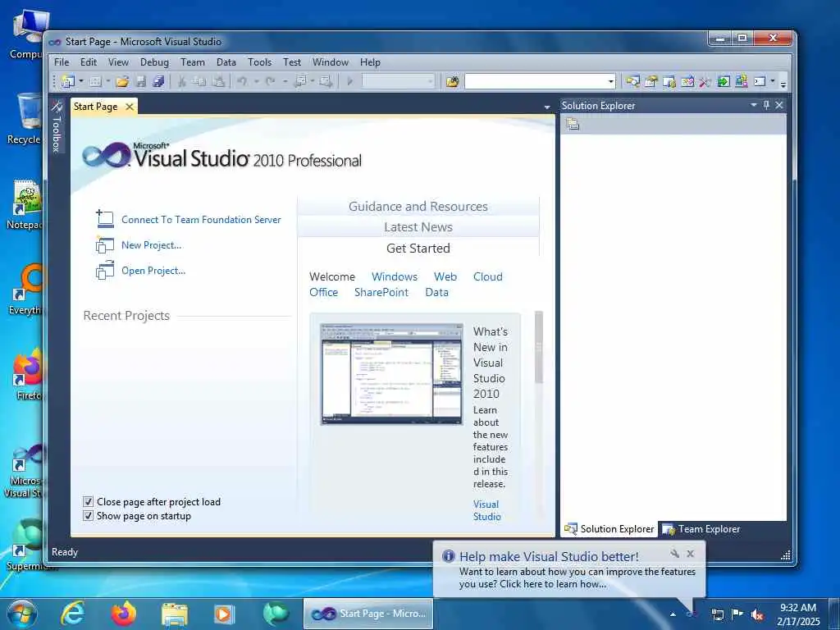Open the File menu
This screenshot has width=840, height=630.
click(x=62, y=62)
